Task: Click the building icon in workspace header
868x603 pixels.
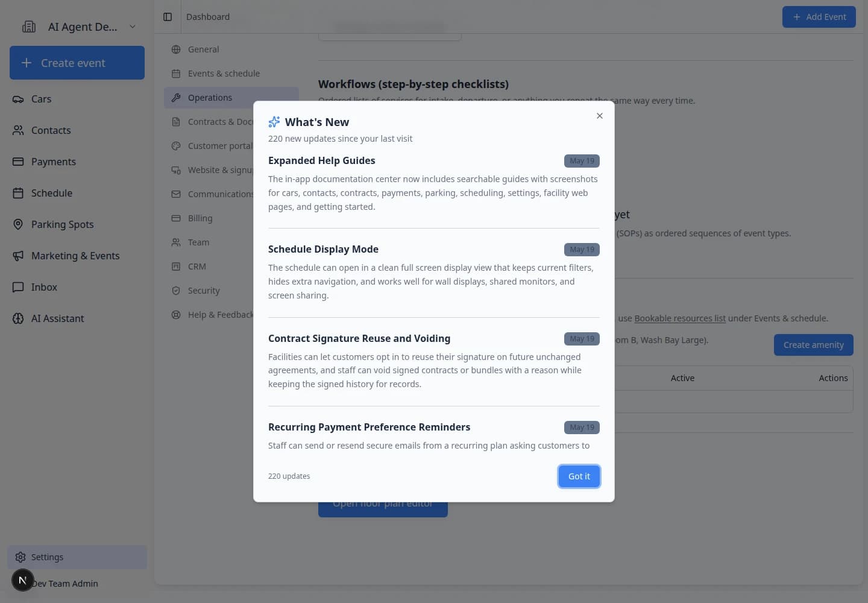Action: tap(29, 27)
